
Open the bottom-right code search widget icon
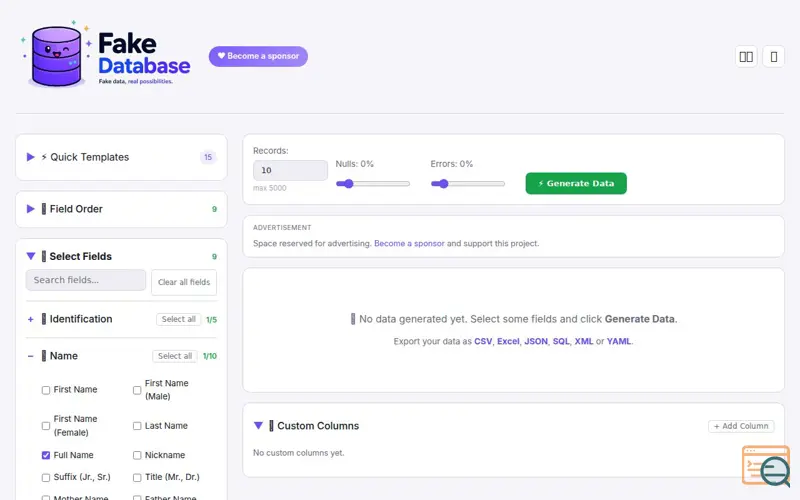(766, 466)
